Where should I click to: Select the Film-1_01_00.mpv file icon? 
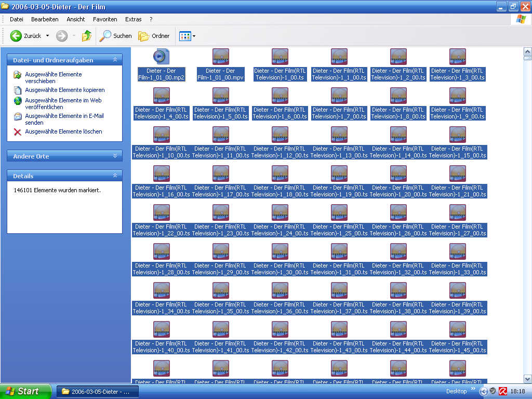coord(220,57)
